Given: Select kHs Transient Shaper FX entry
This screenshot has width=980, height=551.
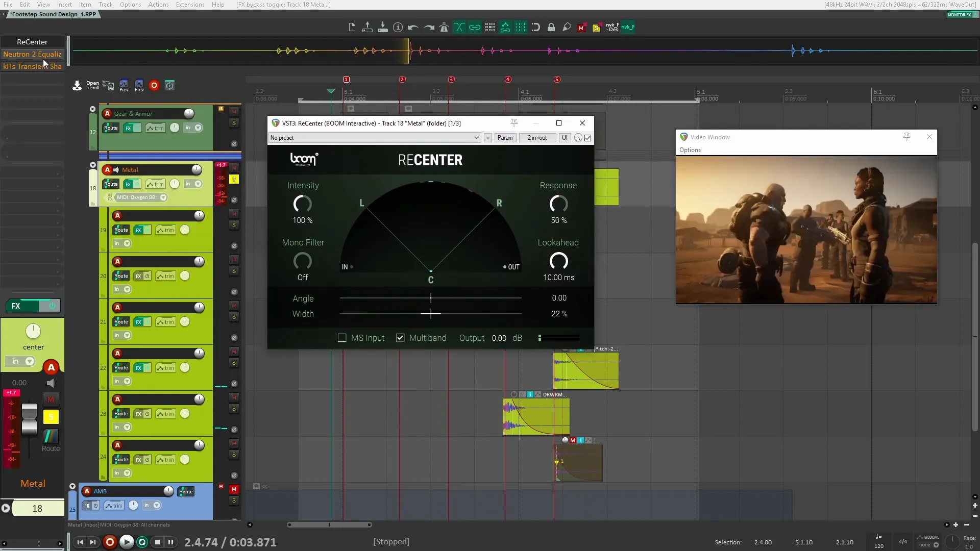Looking at the screenshot, I should [32, 66].
